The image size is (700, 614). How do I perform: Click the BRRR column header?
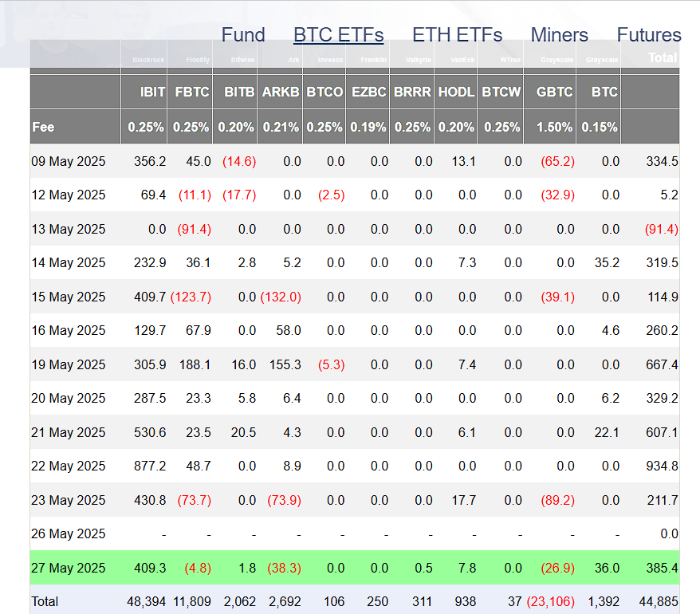click(x=412, y=92)
